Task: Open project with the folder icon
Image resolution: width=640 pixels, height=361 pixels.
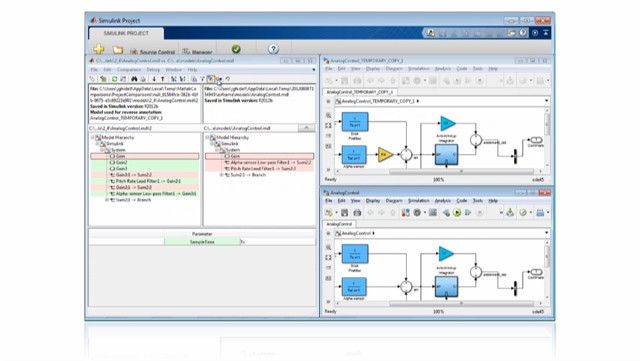Action: [x=118, y=50]
